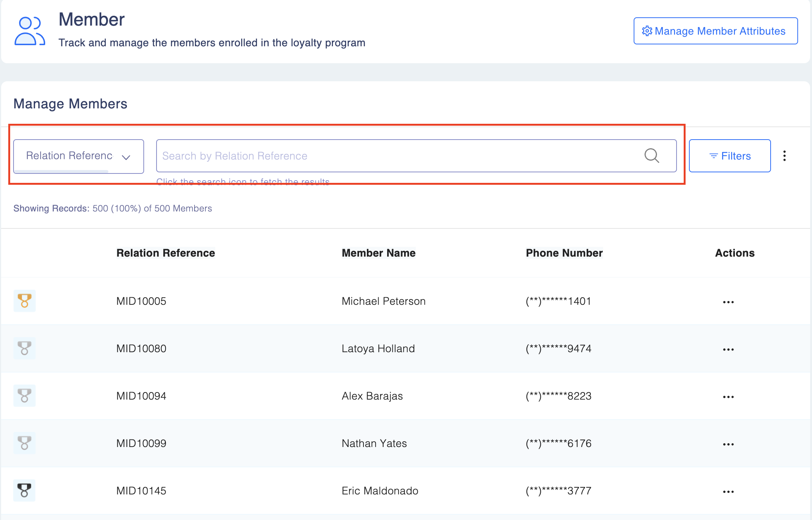Viewport: 812px width, 520px height.
Task: Click Michael Peterson's gold tier medal icon
Action: [x=24, y=301]
